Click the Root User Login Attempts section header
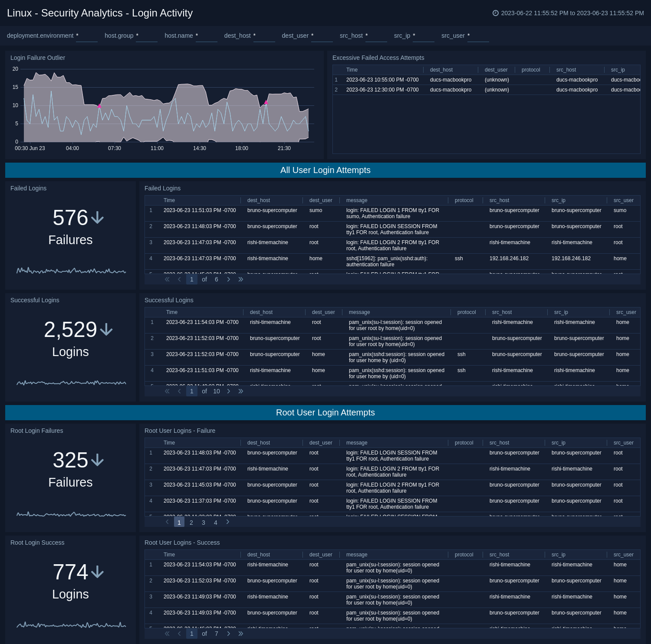651x644 pixels. pos(325,412)
